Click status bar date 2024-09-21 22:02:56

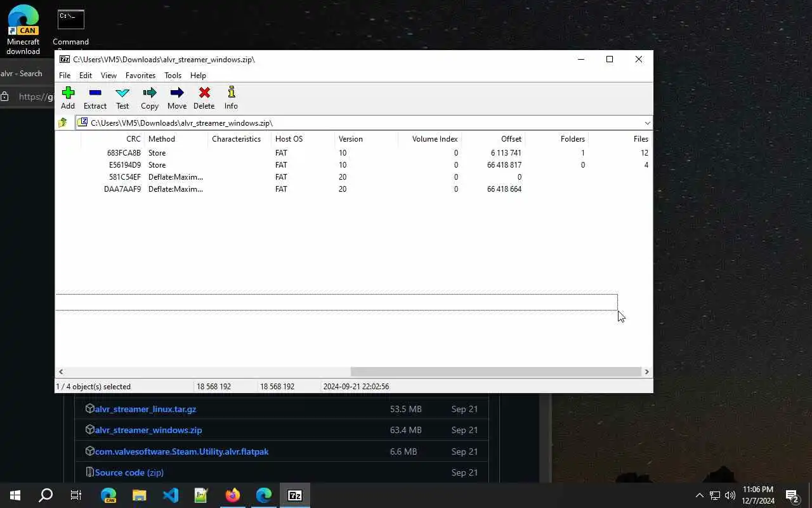point(356,386)
